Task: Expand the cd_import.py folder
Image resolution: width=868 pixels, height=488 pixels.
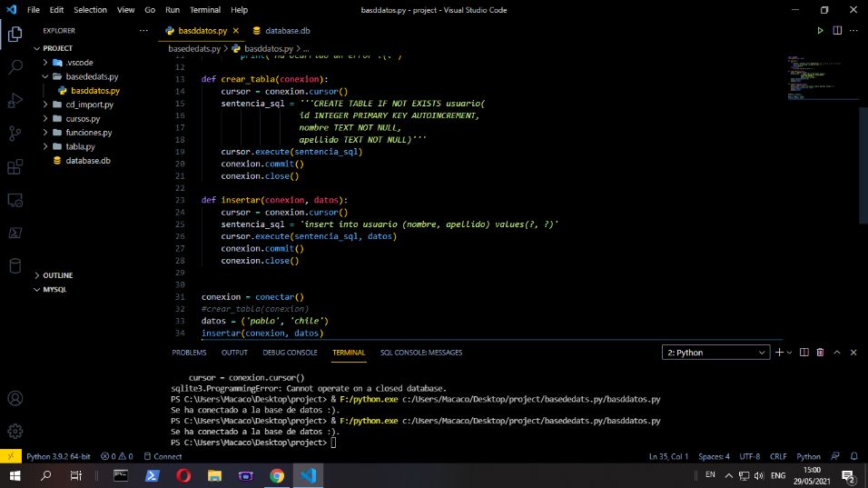Action: (x=89, y=105)
